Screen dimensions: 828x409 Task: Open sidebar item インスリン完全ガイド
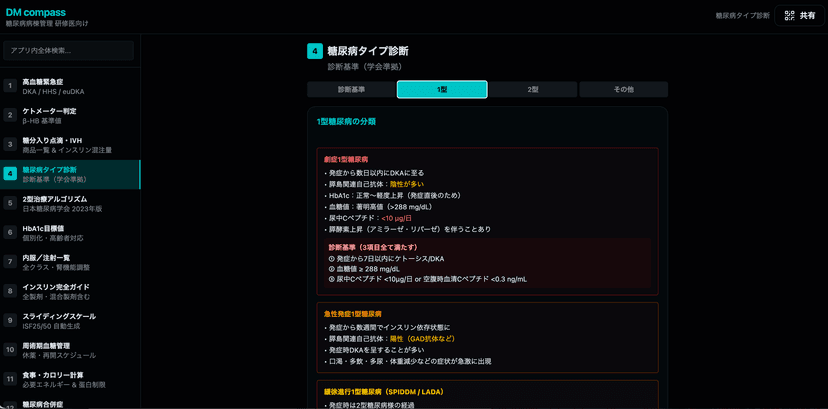coord(70,292)
